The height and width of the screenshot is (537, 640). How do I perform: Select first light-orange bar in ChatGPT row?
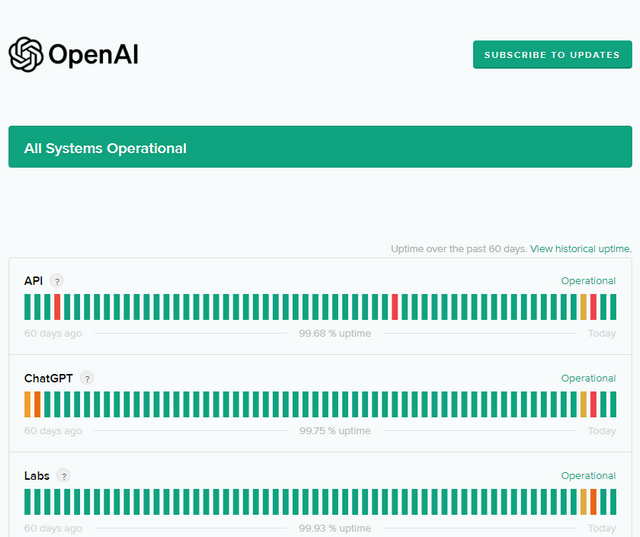pyautogui.click(x=27, y=404)
